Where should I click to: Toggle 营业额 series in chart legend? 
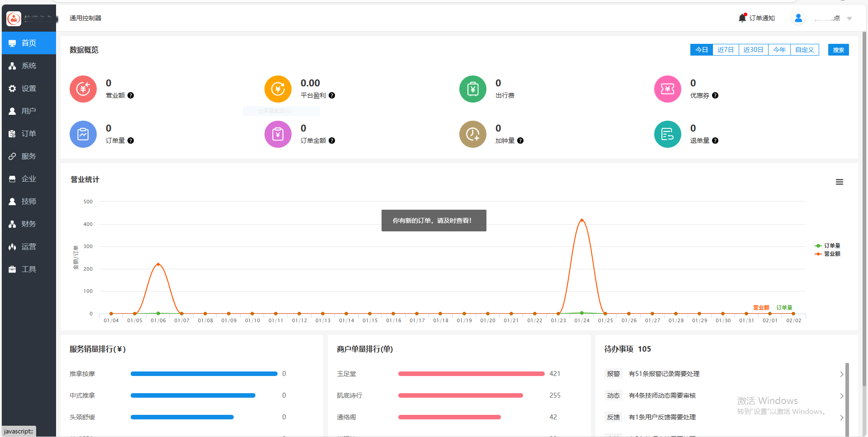coord(827,254)
